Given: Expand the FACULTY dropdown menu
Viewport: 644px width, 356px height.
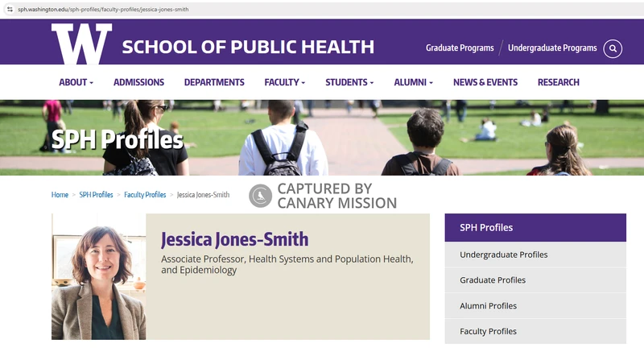Looking at the screenshot, I should pyautogui.click(x=285, y=82).
